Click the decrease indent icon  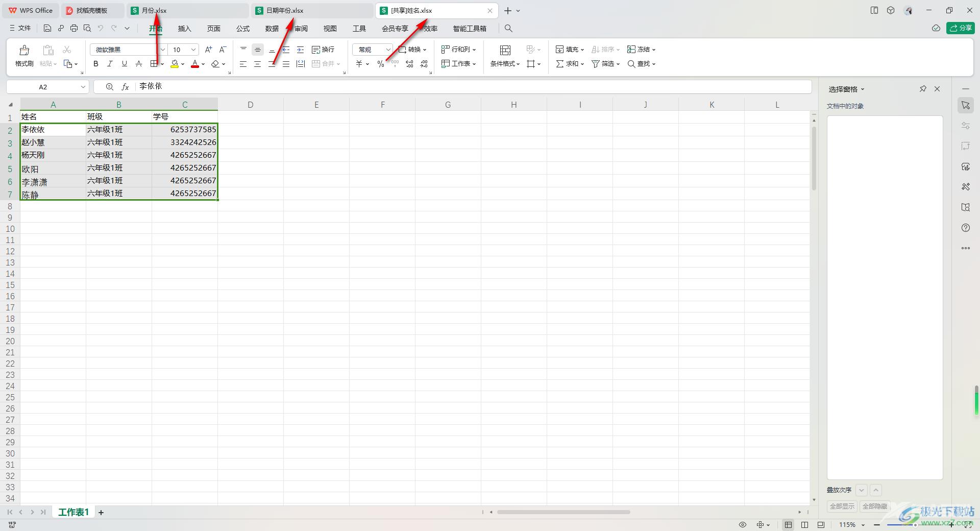coord(286,50)
